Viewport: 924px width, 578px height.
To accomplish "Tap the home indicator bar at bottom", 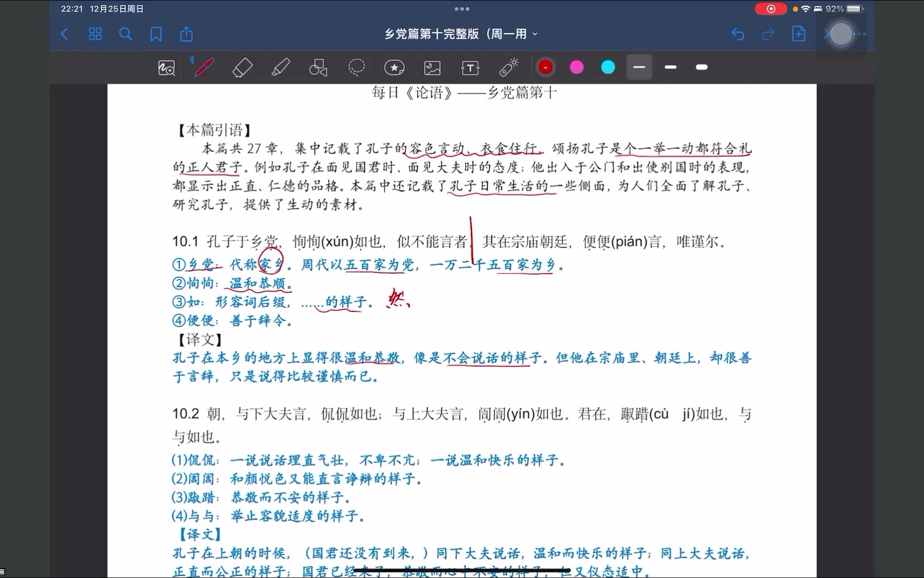I will (462, 571).
